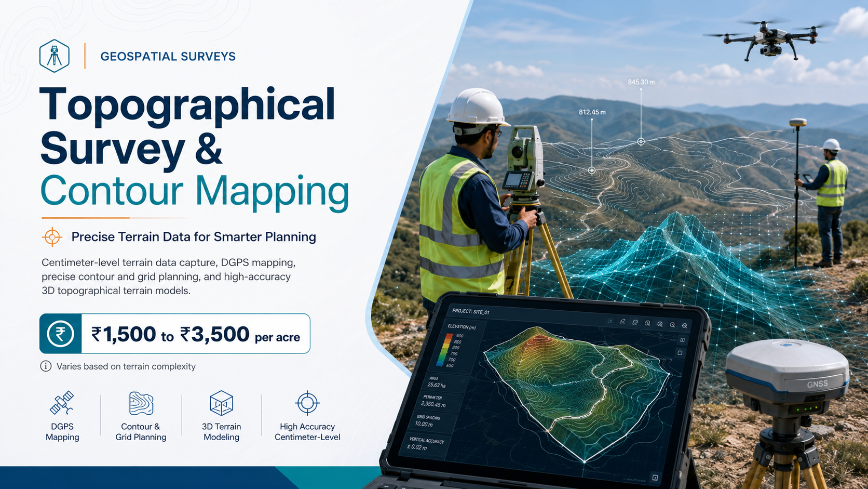Click the 'Contour & Grid Planning' label

141,432
